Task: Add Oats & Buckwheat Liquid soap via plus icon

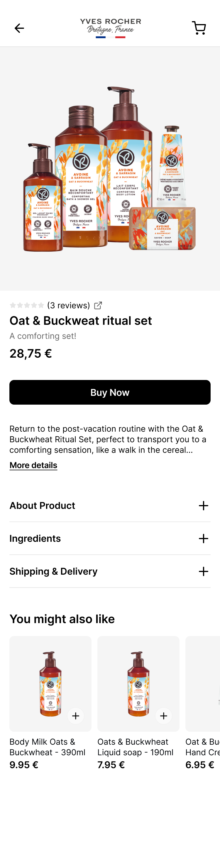Action: [163, 716]
